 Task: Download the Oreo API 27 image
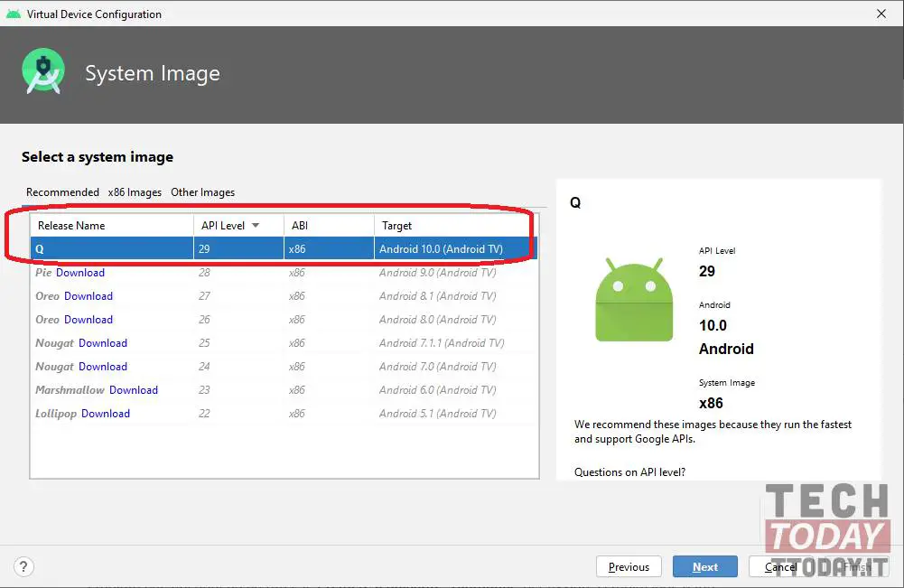89,296
